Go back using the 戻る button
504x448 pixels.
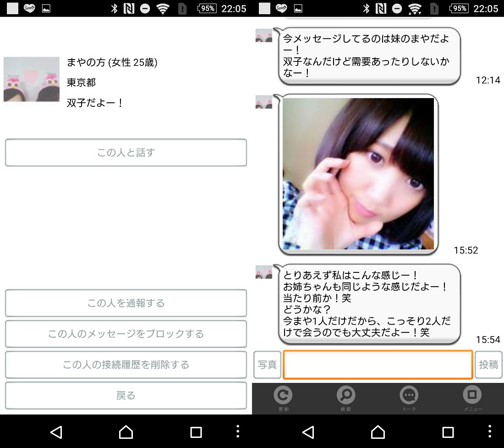click(126, 396)
